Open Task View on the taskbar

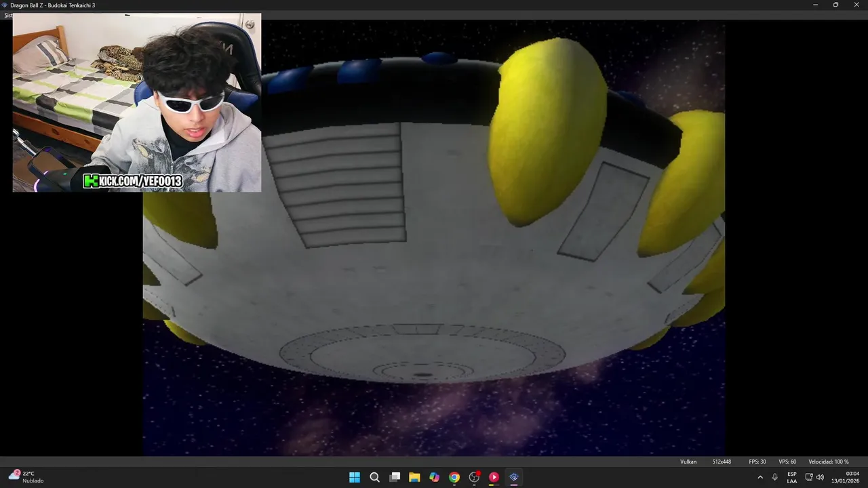coord(395,477)
